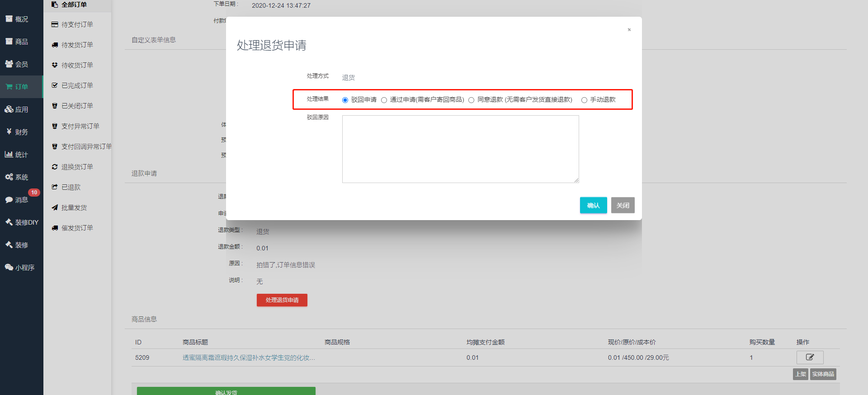Click the 概况 overview icon in sidebar

9,19
